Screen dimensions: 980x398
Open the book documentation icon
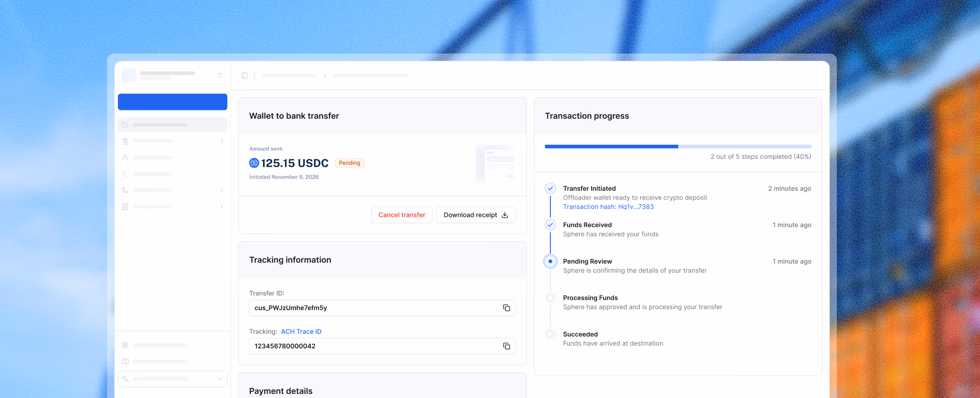(x=125, y=361)
